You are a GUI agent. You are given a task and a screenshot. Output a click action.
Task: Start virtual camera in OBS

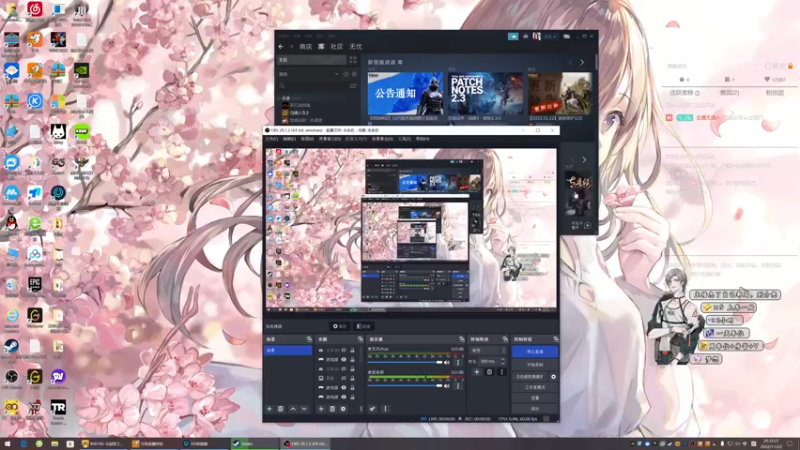point(530,377)
